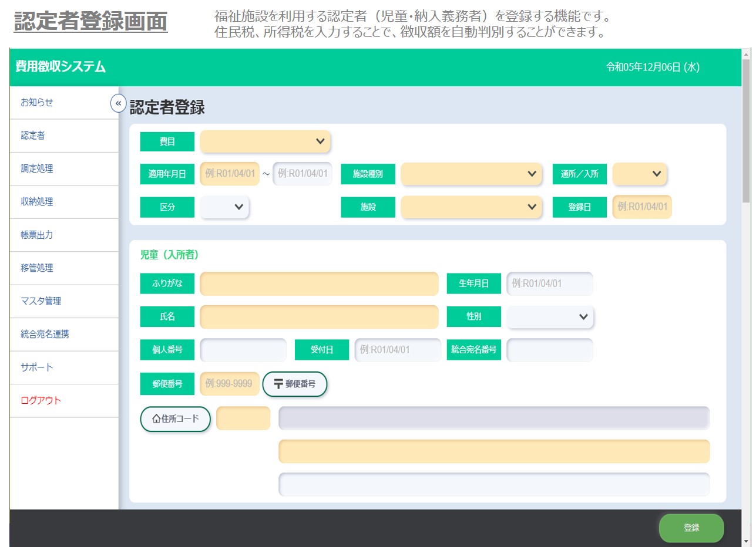Screen dimensions: 756x547
Task: Click the 住所コード house icon button
Action: click(175, 419)
